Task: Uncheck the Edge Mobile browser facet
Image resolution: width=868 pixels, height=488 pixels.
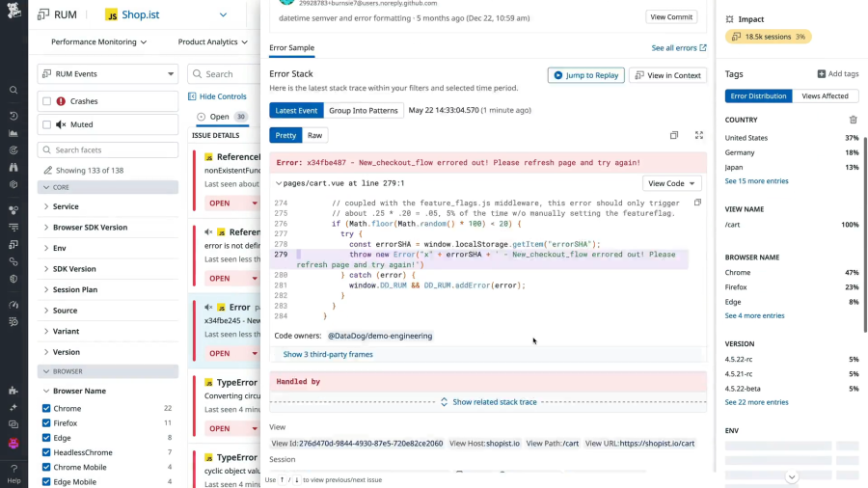Action: tap(46, 482)
